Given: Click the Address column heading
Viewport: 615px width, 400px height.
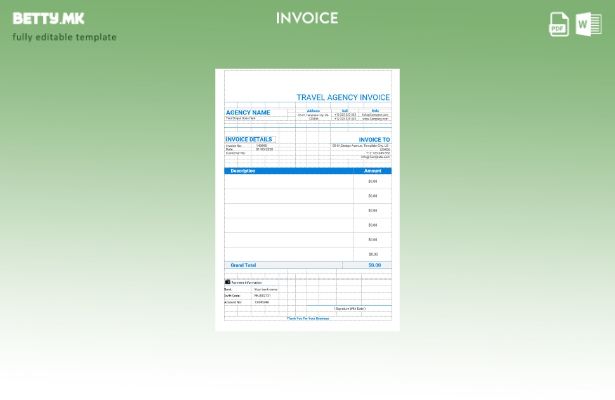Looking at the screenshot, I should click(313, 110).
